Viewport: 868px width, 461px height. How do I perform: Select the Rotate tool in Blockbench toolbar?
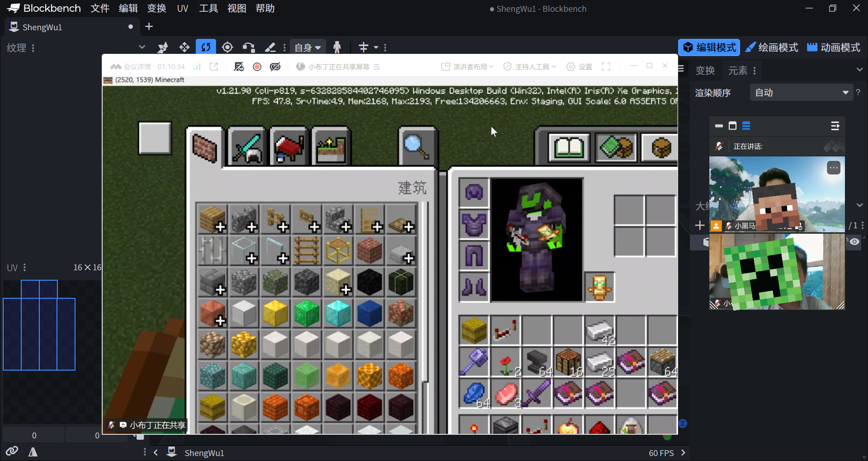point(206,47)
